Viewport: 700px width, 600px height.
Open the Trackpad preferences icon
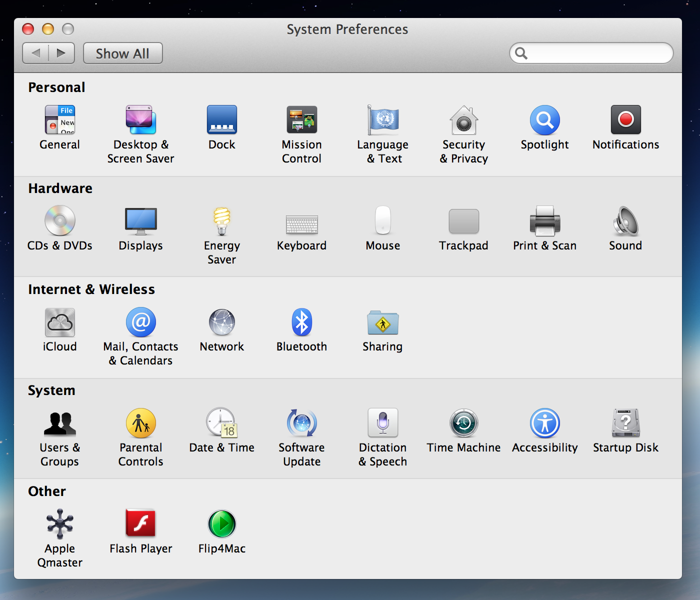pyautogui.click(x=464, y=221)
